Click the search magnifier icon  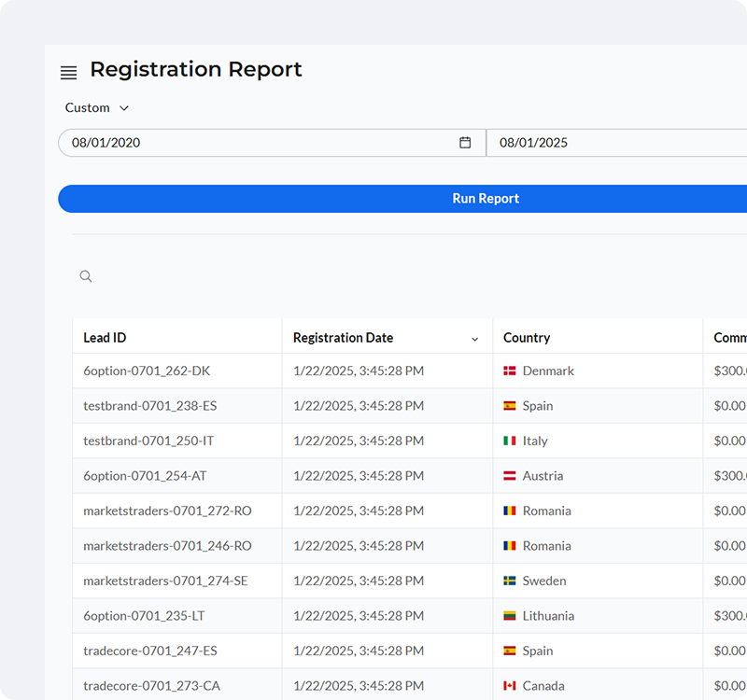86,276
